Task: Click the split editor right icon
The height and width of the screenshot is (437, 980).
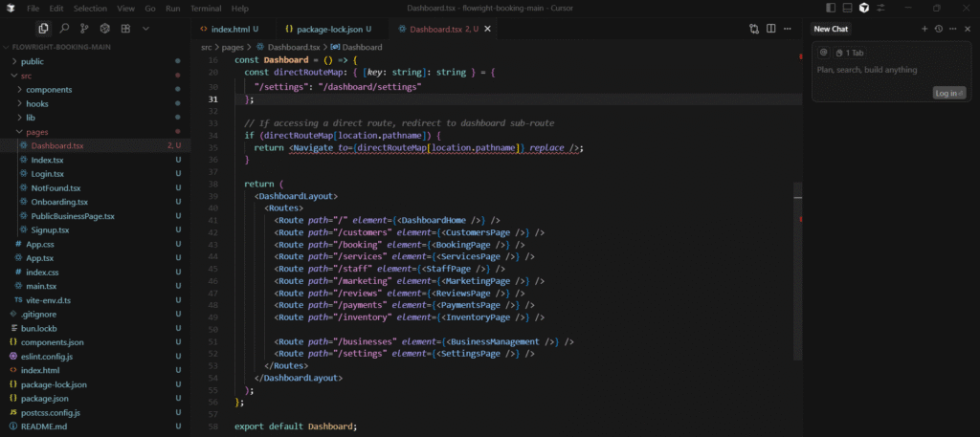Action: [x=768, y=30]
